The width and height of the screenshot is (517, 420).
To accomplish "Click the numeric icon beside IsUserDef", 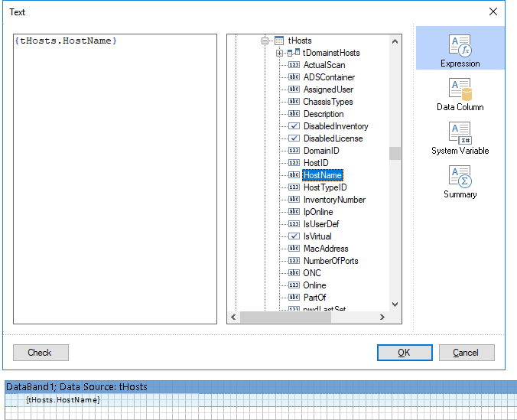I will [x=294, y=223].
